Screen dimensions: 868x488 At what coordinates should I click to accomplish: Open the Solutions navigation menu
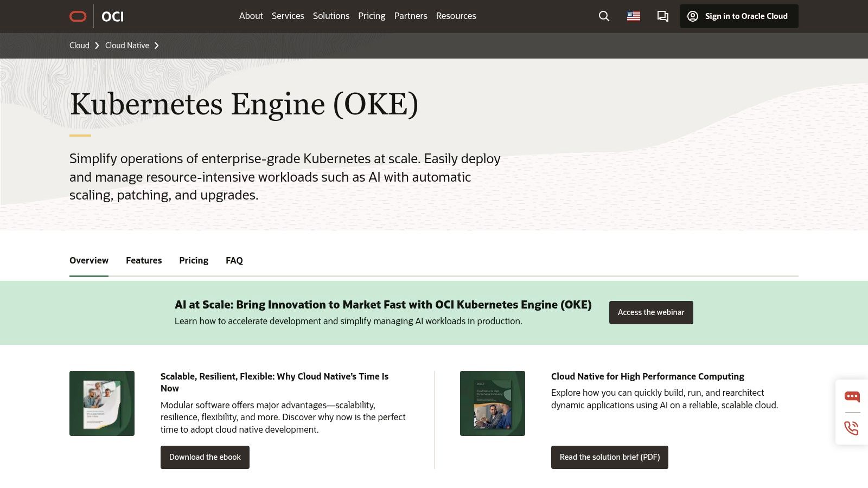click(331, 16)
